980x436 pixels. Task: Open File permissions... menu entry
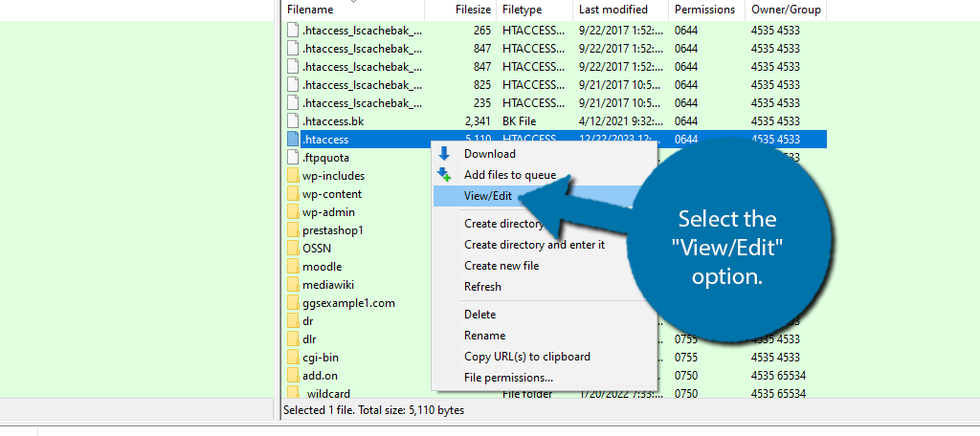[x=508, y=378]
